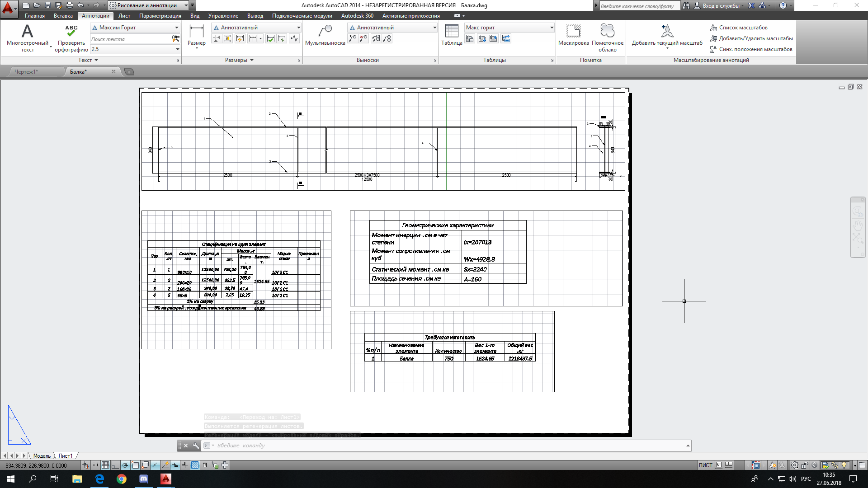Expand the table style dropdown Макс горит
868x488 pixels.
[552, 28]
